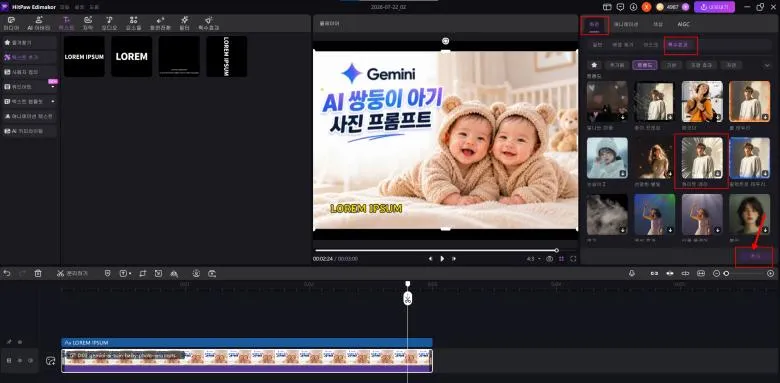Image resolution: width=780 pixels, height=383 pixels.
Task: Open the download center icon in title bar
Action: click(633, 7)
